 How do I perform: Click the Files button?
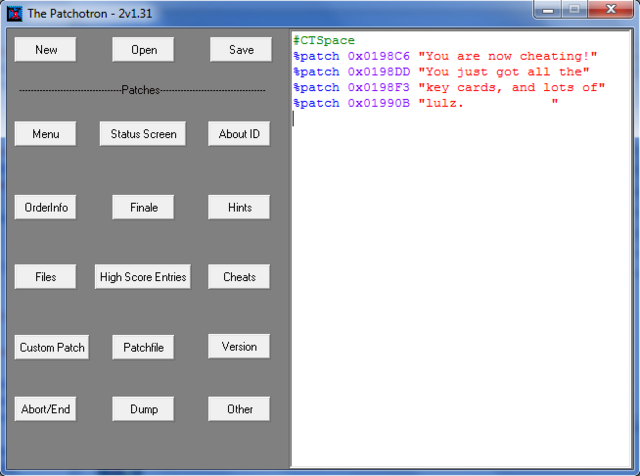(x=45, y=277)
